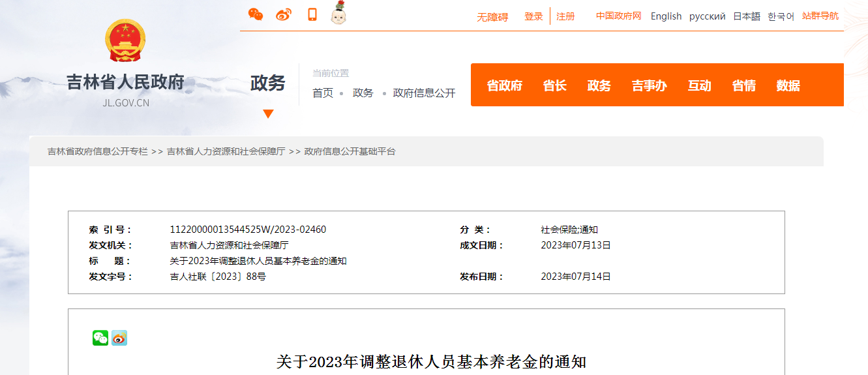Click document number 吉人社联〔2023〕88号
Screen dimensions: 868x375
click(x=218, y=277)
